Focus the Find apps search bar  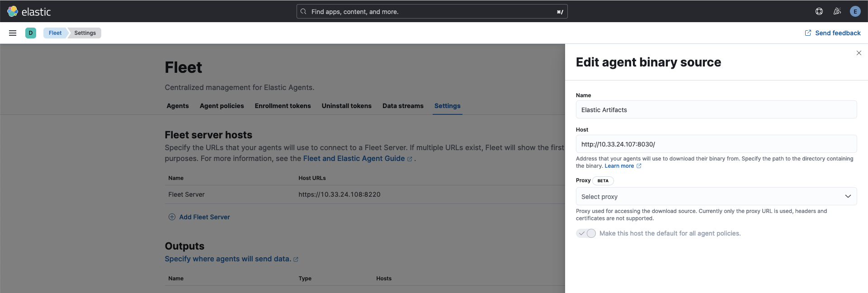[432, 12]
